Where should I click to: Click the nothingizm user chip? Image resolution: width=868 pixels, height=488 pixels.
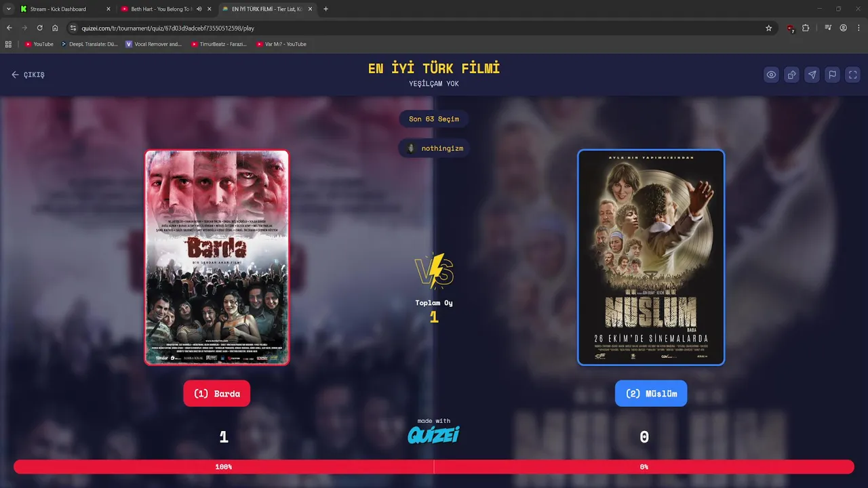pos(434,148)
